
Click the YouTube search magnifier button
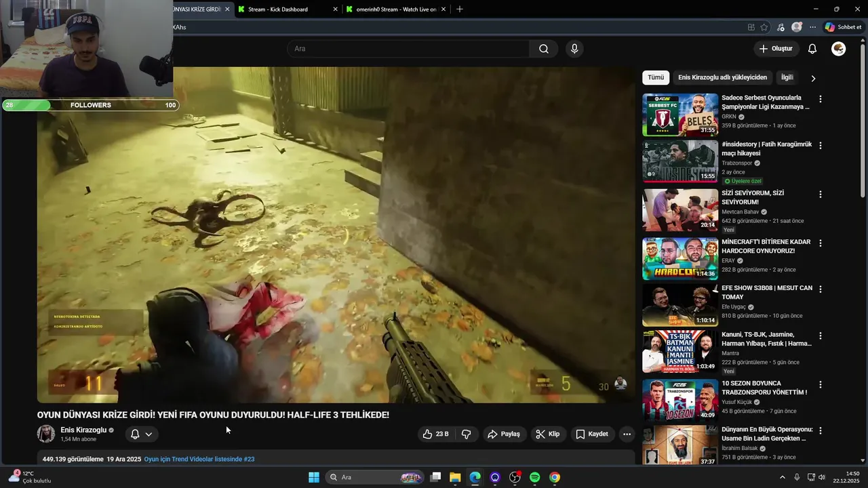tap(544, 49)
